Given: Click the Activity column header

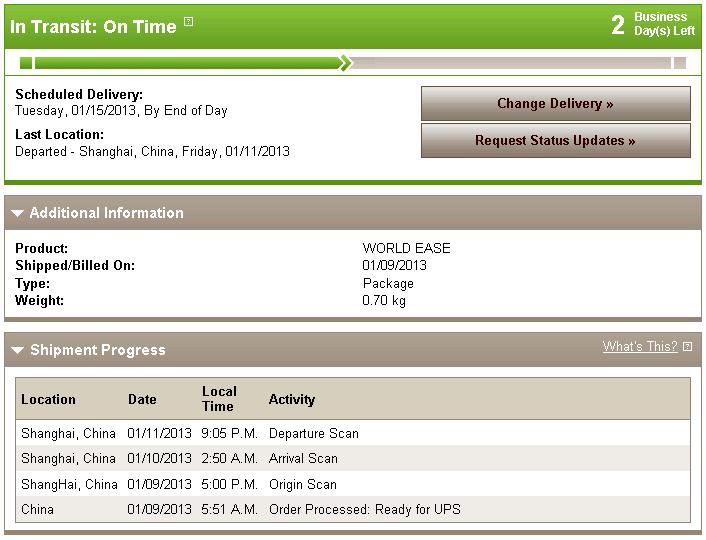Looking at the screenshot, I should [x=292, y=399].
